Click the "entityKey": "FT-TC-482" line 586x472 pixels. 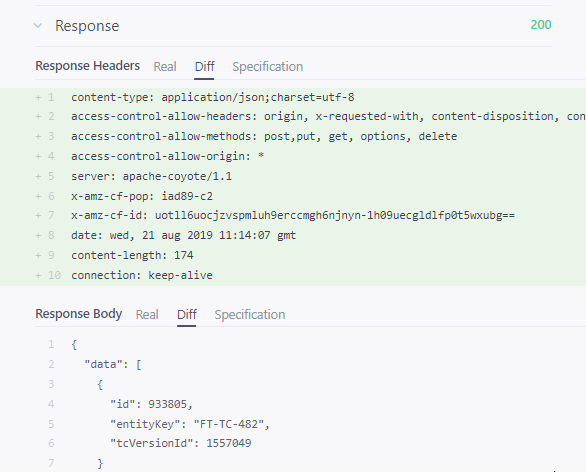pos(190,424)
